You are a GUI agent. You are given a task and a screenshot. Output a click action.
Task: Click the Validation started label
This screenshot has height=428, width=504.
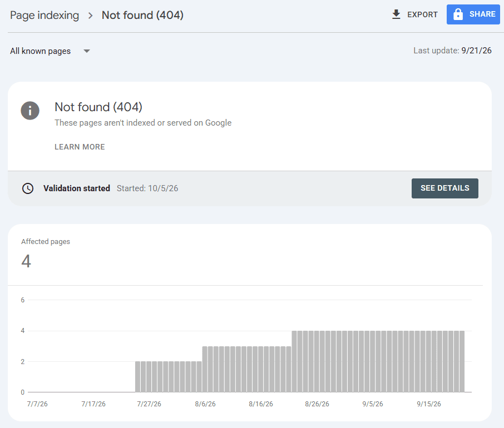tap(77, 188)
